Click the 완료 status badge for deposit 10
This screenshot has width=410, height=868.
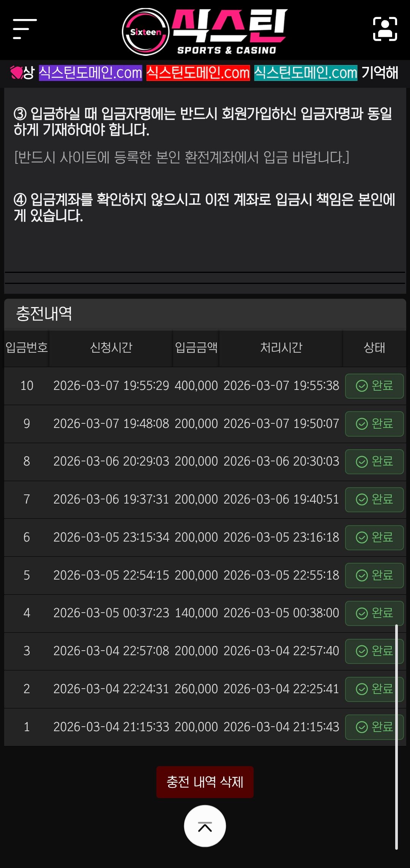(374, 386)
